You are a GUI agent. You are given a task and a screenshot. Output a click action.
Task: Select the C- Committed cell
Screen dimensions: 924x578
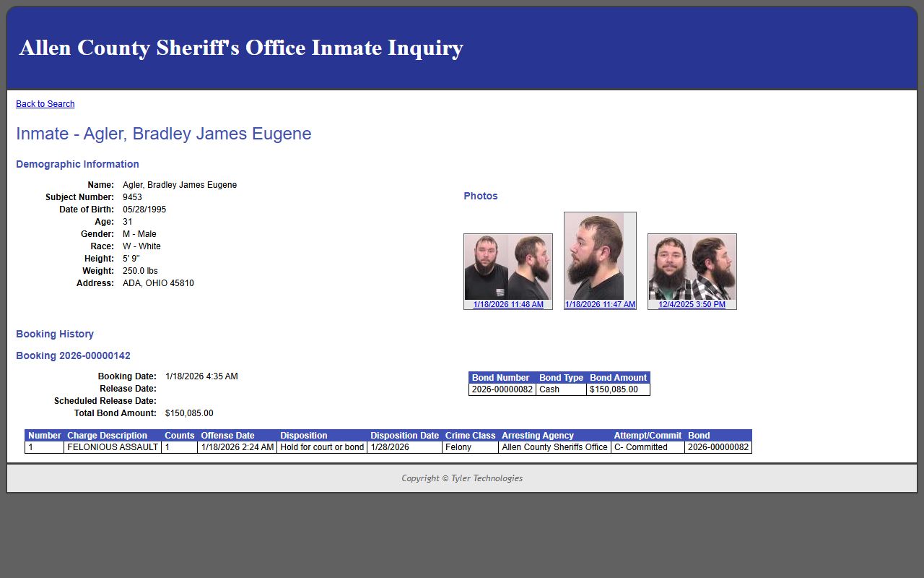point(648,447)
